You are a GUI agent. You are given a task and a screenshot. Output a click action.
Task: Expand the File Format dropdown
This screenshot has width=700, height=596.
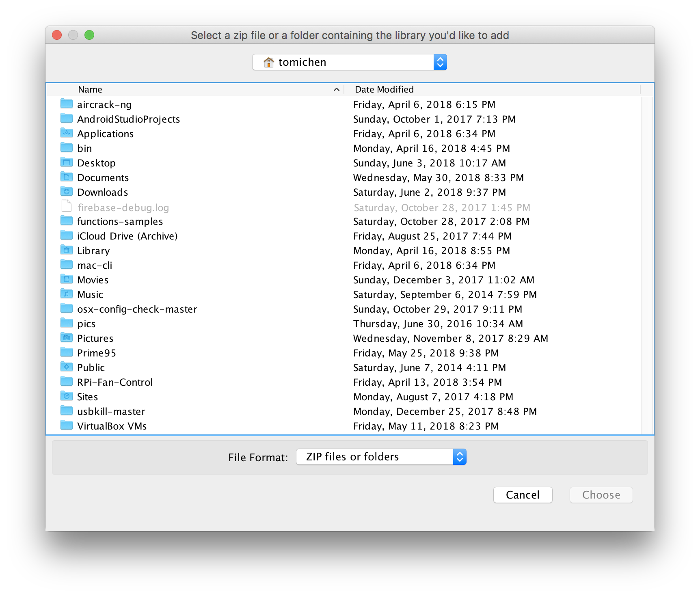(x=381, y=457)
